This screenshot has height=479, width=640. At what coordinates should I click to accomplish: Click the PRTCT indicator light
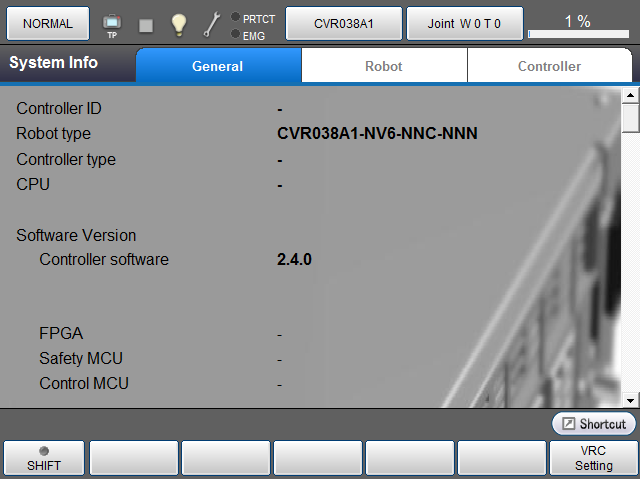(x=235, y=17)
